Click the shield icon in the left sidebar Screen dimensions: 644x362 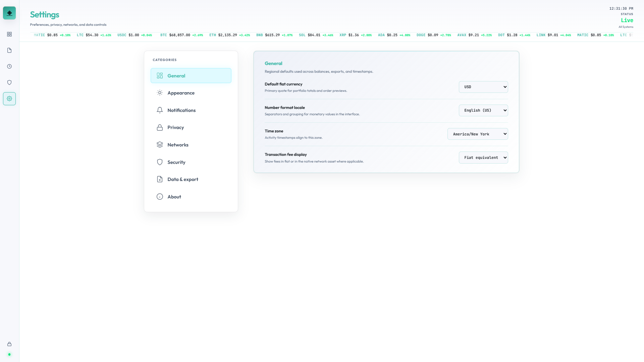(x=9, y=82)
